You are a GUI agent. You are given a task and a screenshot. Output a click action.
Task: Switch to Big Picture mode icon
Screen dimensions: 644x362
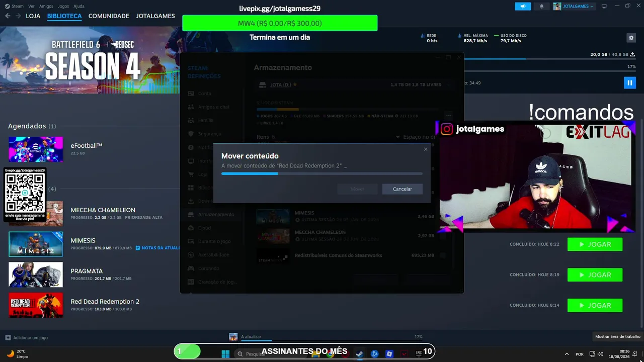tap(604, 6)
